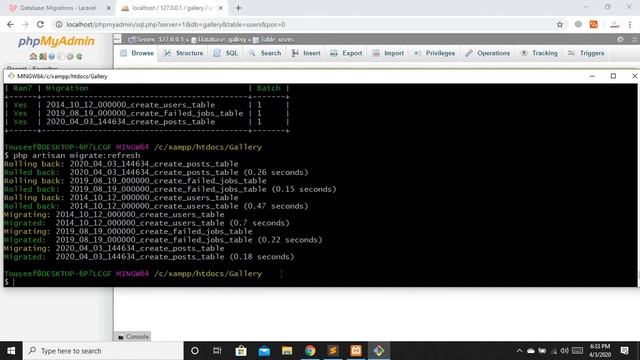The image size is (640, 360).
Task: Open the Triggers tab
Action: 586,53
